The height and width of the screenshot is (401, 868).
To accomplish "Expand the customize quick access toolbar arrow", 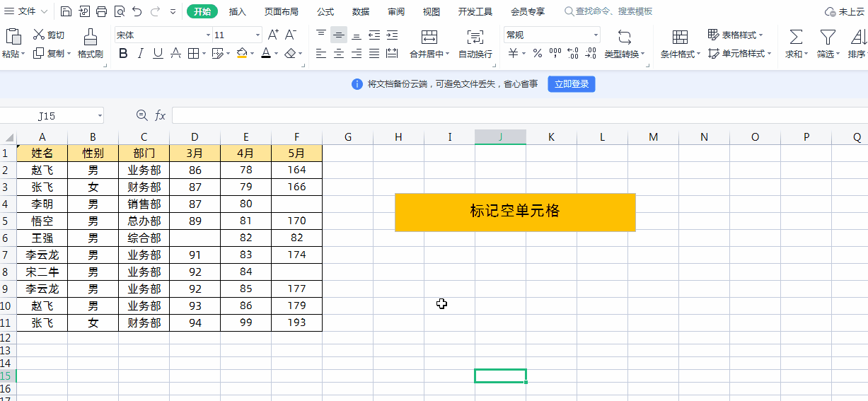I will [x=174, y=12].
